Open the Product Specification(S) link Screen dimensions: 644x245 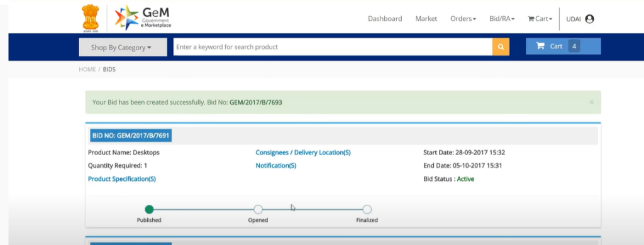(122, 179)
